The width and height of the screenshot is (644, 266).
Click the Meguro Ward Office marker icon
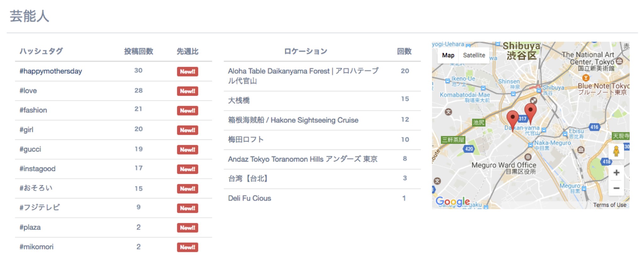(x=528, y=157)
